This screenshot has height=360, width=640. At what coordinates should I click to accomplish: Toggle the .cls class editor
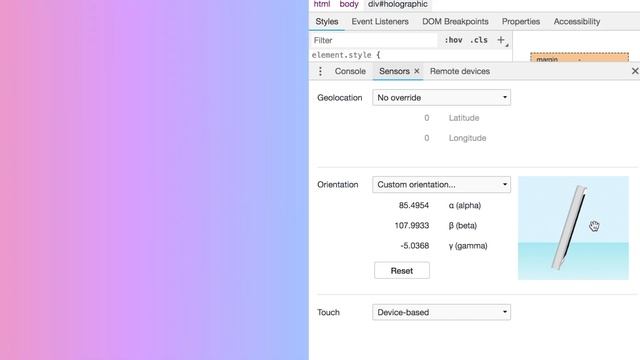479,40
